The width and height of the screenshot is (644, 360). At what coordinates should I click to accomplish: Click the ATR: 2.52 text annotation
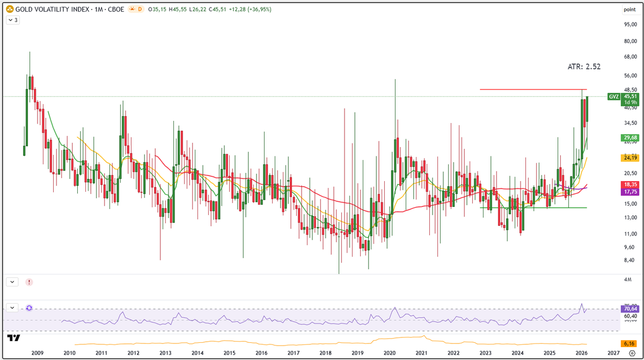point(584,67)
